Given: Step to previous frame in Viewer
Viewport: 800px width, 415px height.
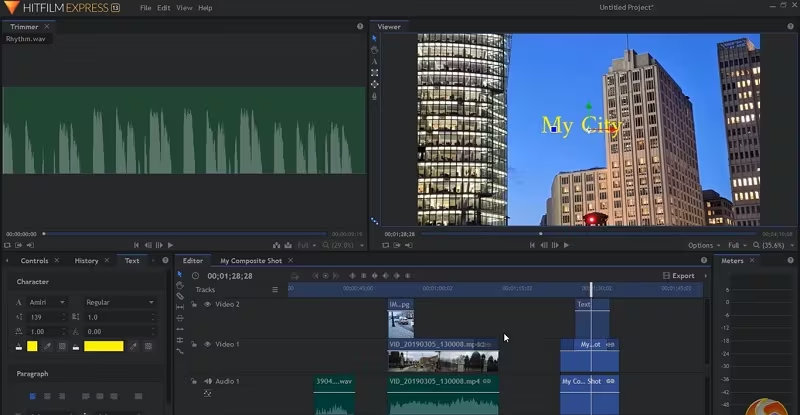Looking at the screenshot, I should (x=544, y=245).
